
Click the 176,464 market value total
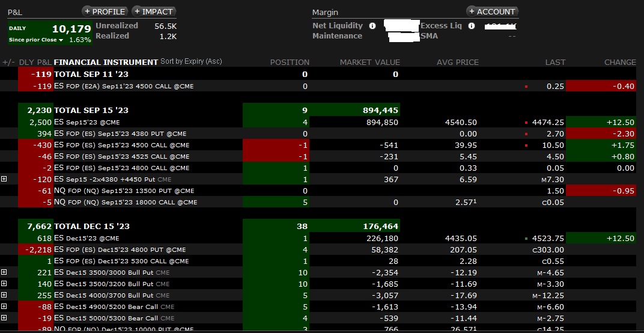[381, 226]
